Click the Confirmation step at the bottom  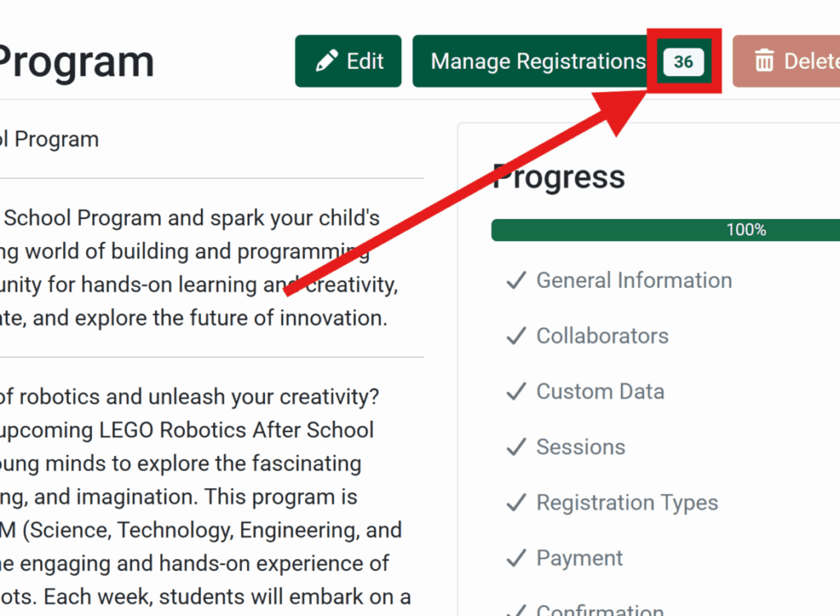599,610
